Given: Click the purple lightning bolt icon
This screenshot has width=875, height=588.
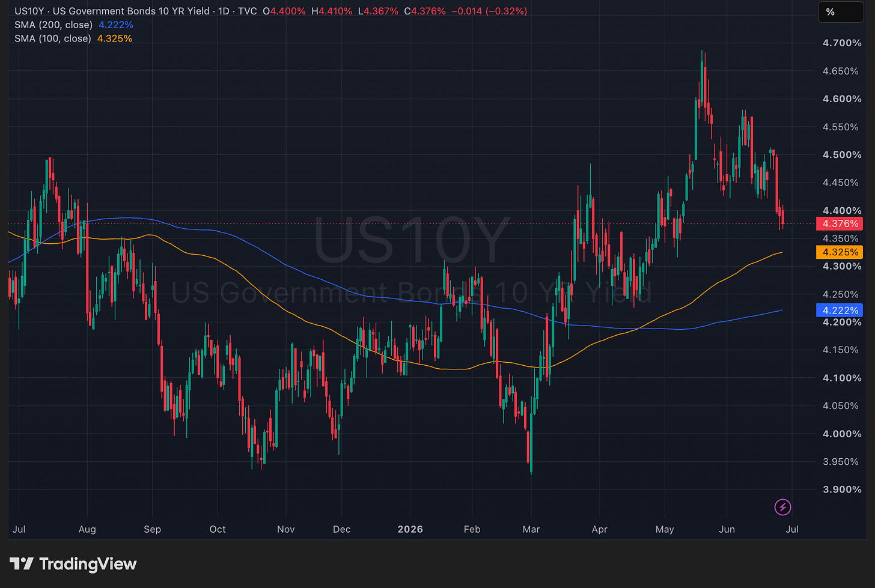Looking at the screenshot, I should click(x=782, y=508).
